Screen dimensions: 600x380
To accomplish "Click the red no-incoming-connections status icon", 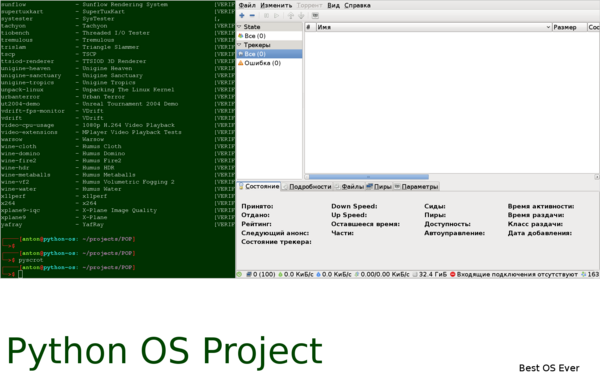I will pos(452,274).
